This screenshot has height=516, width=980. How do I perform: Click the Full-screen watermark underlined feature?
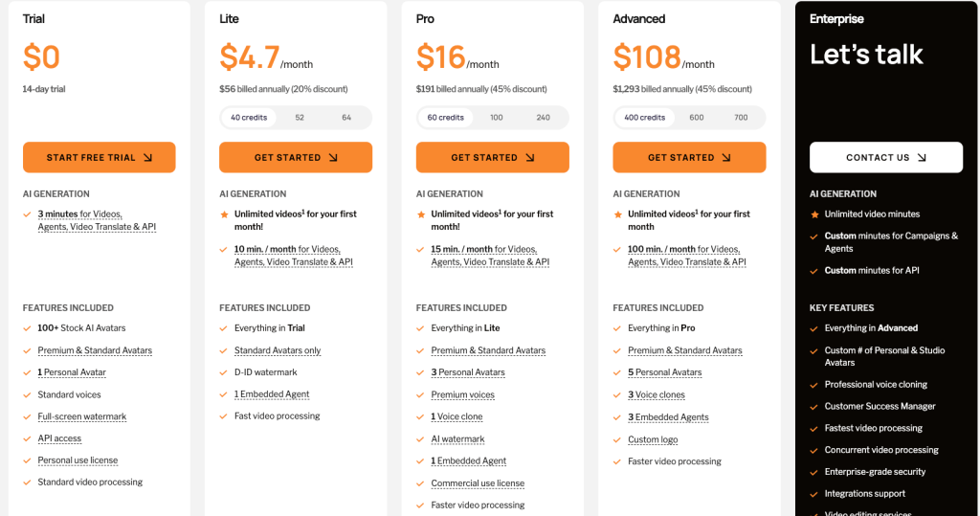click(82, 416)
